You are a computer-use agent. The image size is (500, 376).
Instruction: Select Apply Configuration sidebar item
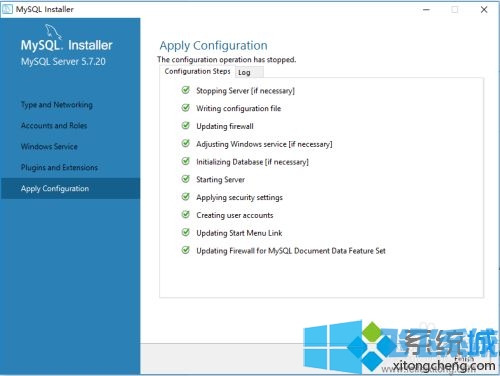click(71, 189)
